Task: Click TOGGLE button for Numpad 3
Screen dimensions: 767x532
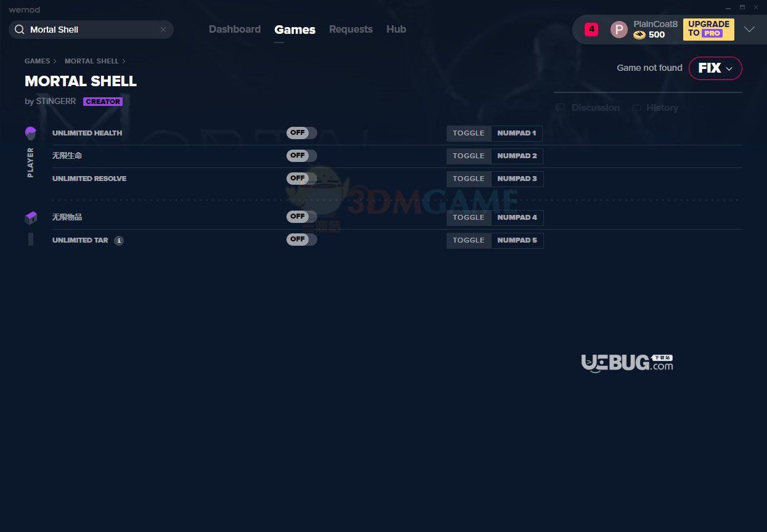Action: (x=469, y=179)
